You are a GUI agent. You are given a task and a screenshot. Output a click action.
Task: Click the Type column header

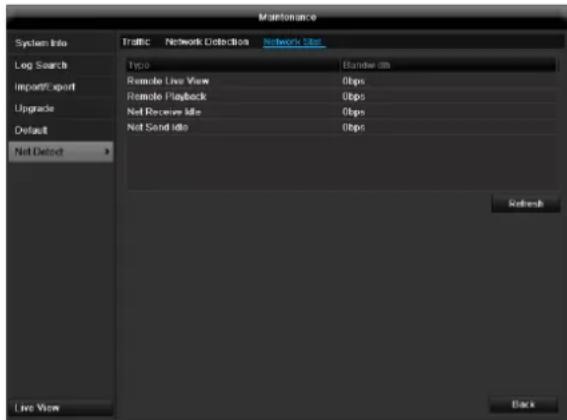click(233, 65)
